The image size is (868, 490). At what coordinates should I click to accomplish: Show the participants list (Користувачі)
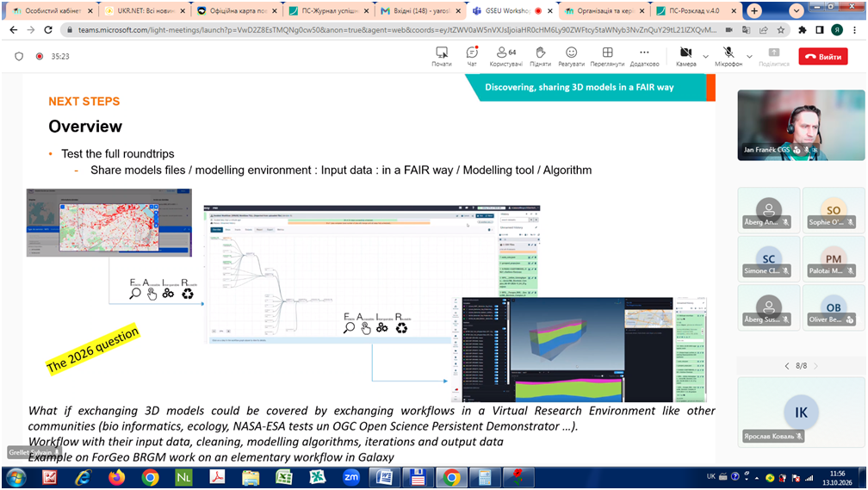506,57
